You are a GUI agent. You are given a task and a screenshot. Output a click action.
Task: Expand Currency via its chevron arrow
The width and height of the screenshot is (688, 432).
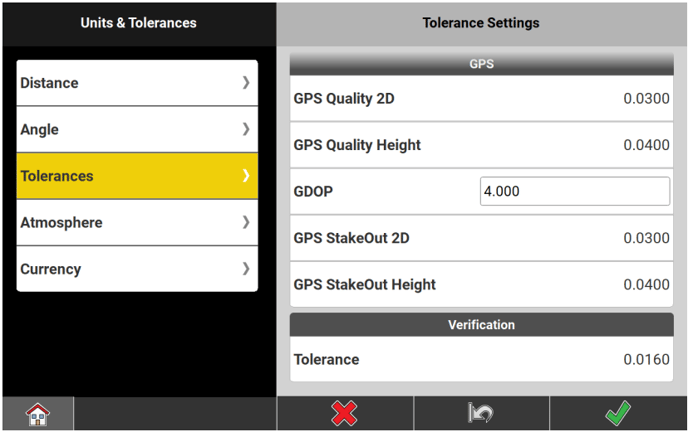(246, 268)
